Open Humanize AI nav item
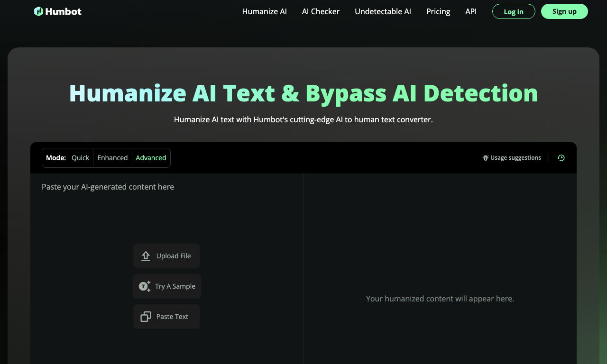Viewport: 607px width, 364px height. [x=264, y=11]
